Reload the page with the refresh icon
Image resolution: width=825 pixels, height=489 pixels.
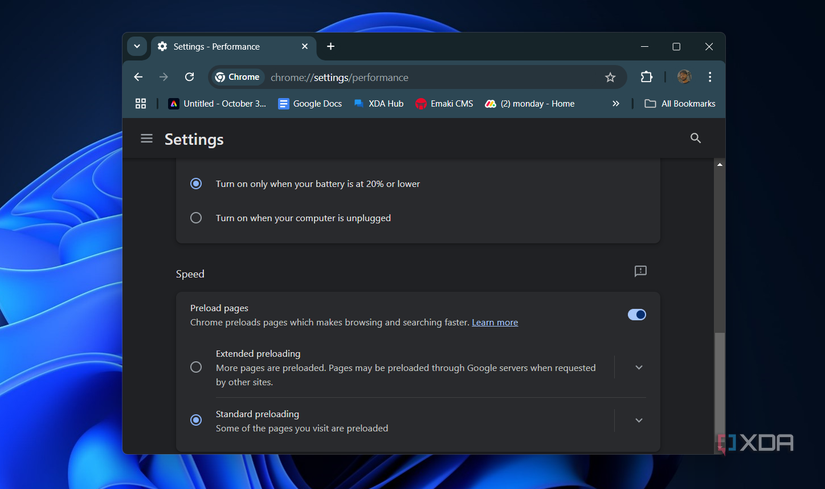(x=189, y=77)
